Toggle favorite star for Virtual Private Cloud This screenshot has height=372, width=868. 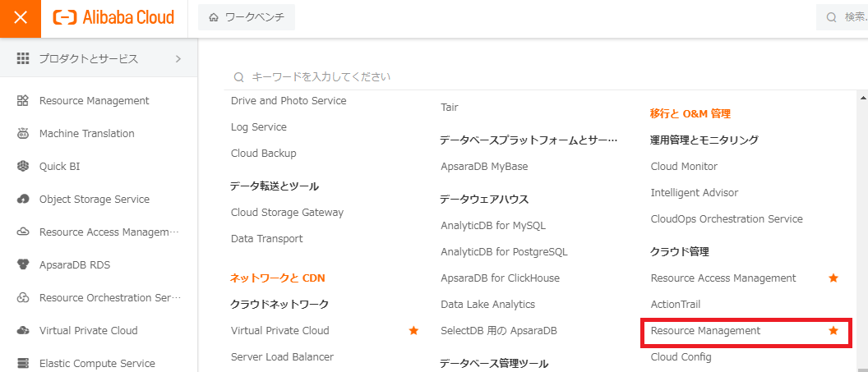[x=413, y=331]
